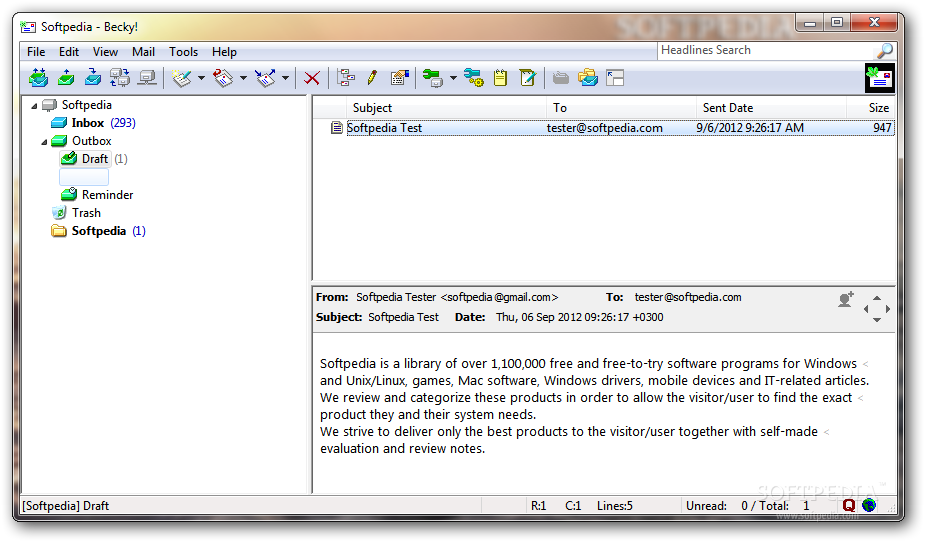Open the compose new message dropdown arrow
This screenshot has height=542, width=925.
coord(201,78)
